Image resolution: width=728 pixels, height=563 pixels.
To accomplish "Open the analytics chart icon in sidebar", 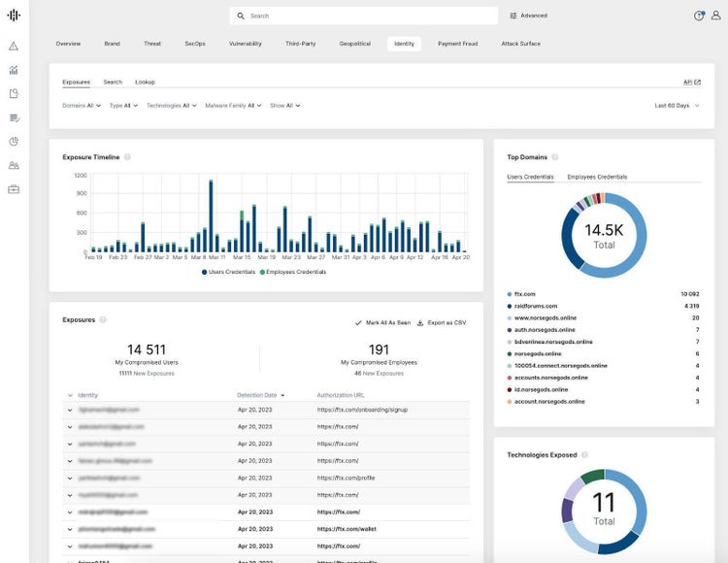I will pyautogui.click(x=14, y=70).
